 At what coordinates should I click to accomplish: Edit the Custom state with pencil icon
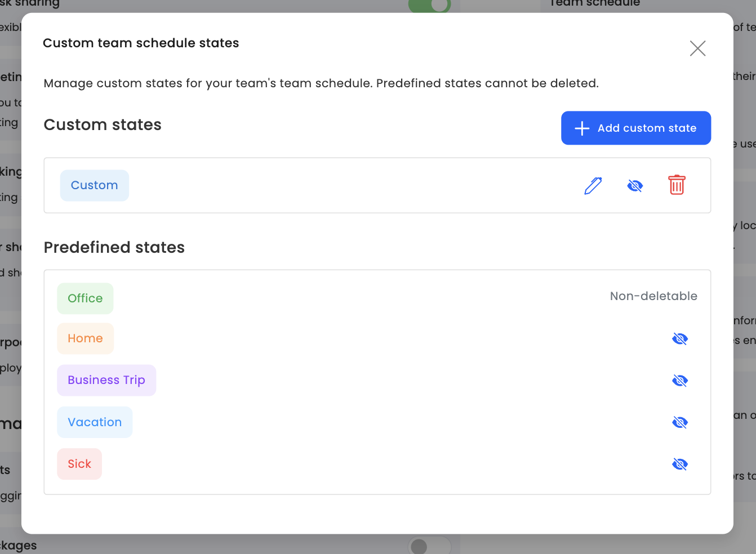[x=593, y=185]
